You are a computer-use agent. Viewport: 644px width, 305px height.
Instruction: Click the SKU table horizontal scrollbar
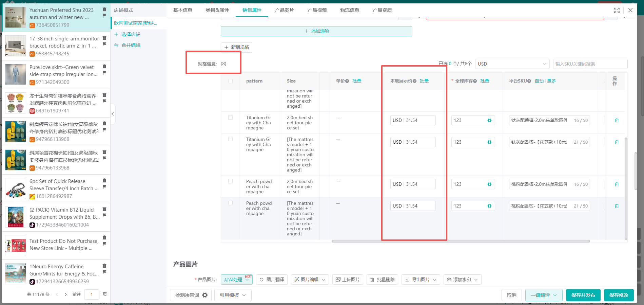[461, 241]
